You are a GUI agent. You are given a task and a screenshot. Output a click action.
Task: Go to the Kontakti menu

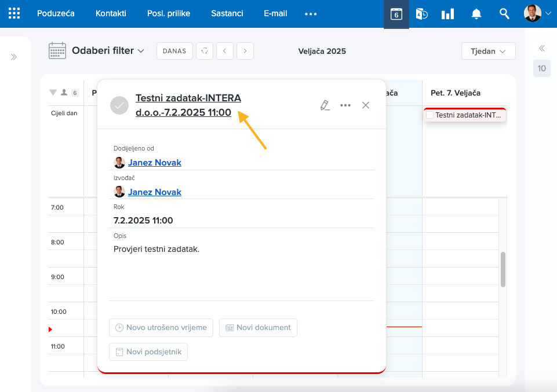pos(111,13)
